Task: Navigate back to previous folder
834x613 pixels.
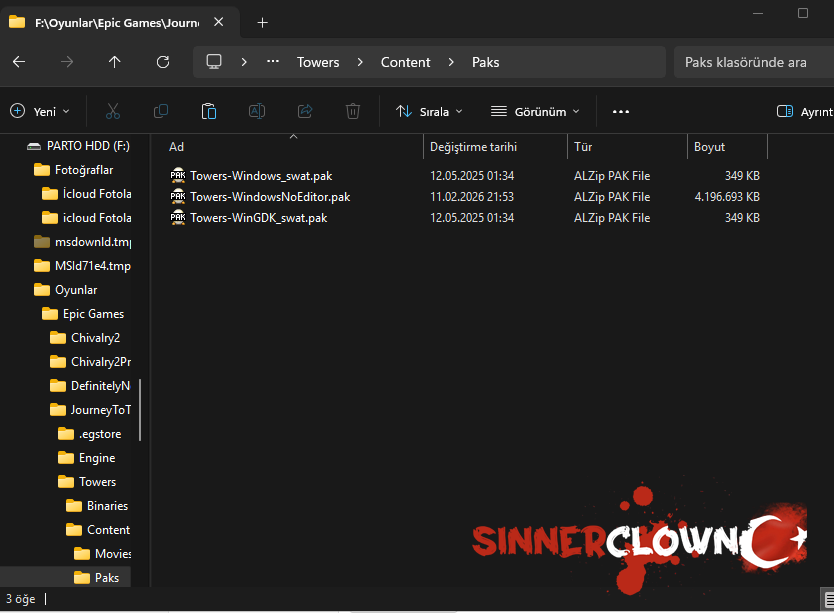Action: click(x=19, y=62)
